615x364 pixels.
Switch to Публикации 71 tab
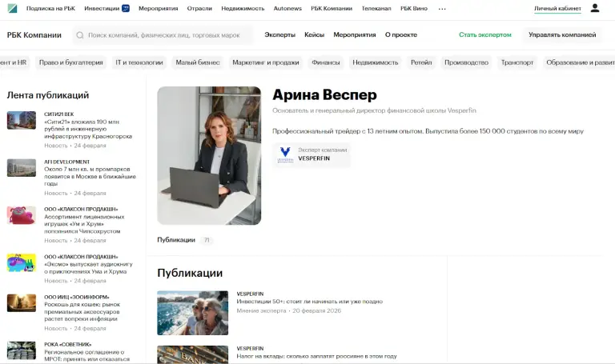[185, 240]
